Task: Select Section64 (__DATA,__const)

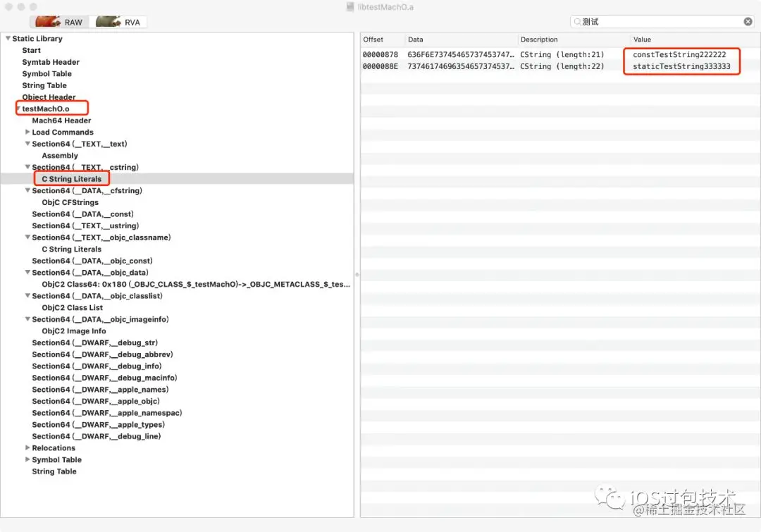Action: (x=82, y=214)
